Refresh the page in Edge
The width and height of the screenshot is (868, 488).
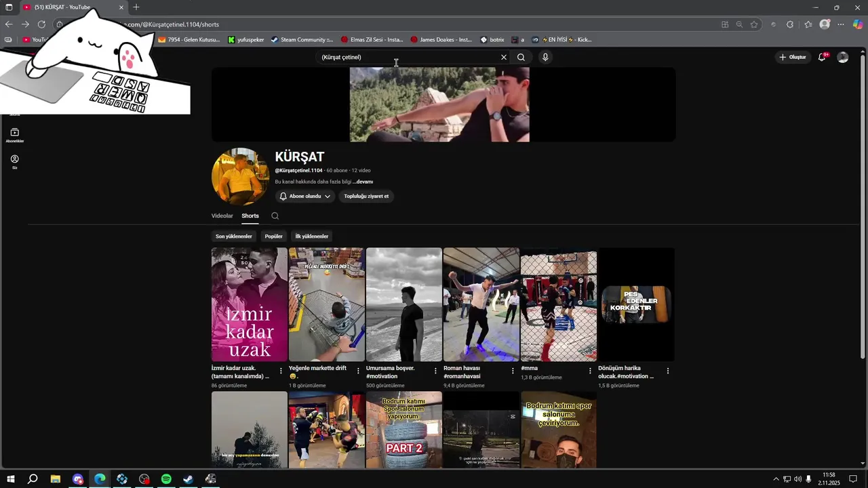[41, 24]
